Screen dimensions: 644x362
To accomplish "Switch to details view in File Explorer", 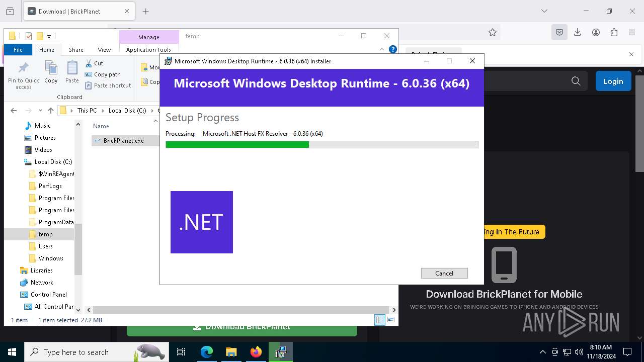I will coord(380,320).
